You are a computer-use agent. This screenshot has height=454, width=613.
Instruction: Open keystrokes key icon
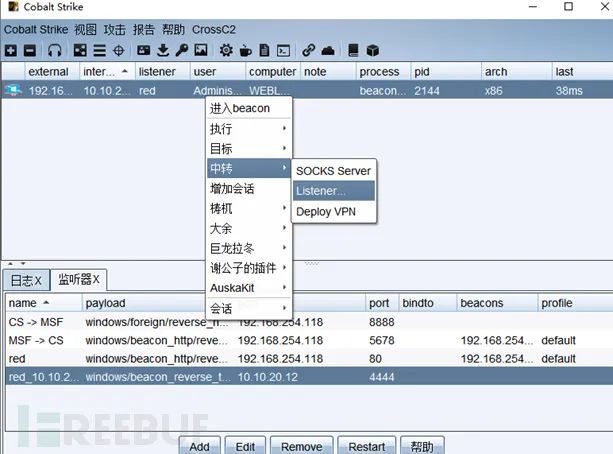182,50
